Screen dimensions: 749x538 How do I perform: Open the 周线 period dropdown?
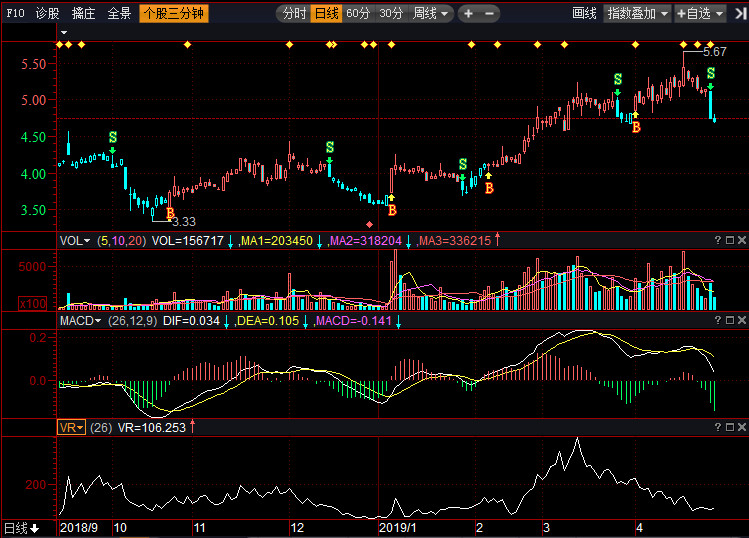click(431, 13)
